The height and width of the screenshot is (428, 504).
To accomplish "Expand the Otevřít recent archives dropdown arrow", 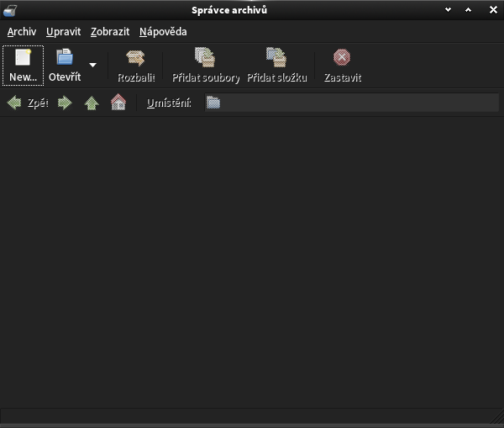I will (92, 65).
